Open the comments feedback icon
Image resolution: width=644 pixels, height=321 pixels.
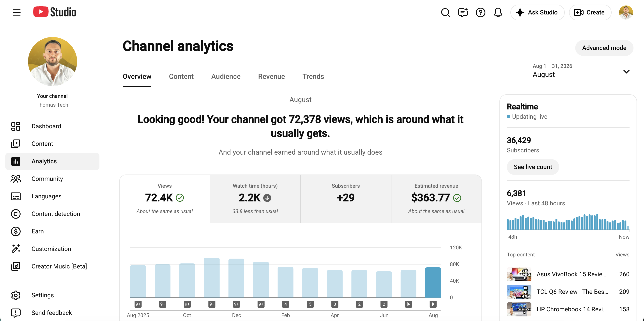click(x=463, y=12)
